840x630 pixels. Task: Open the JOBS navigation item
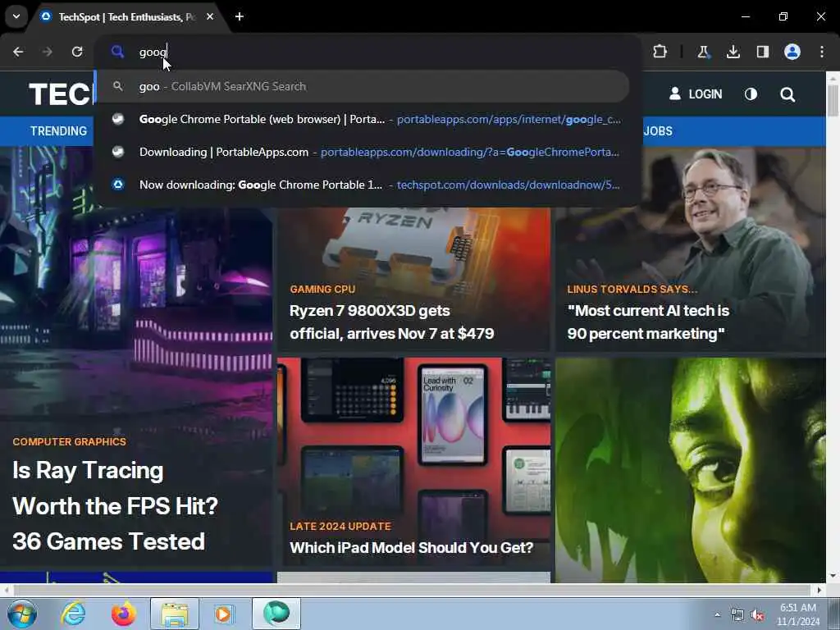pyautogui.click(x=658, y=131)
